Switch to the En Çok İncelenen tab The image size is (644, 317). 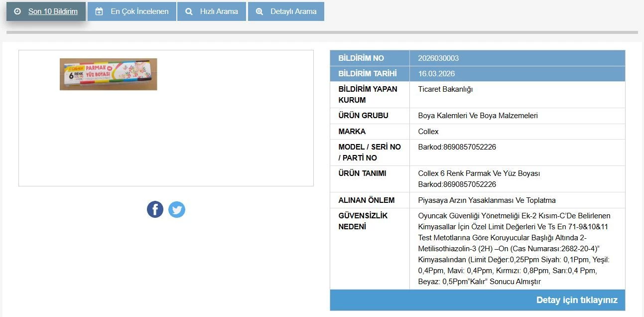(139, 11)
